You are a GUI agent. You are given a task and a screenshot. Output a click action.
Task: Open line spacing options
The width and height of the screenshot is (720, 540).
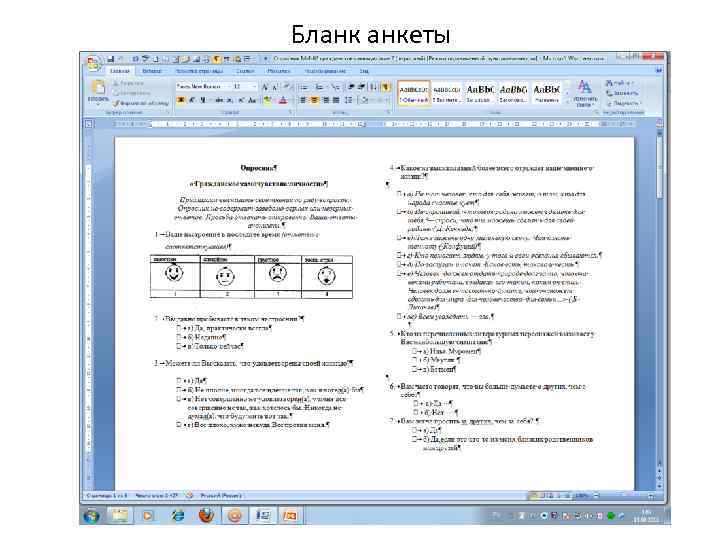[x=349, y=100]
